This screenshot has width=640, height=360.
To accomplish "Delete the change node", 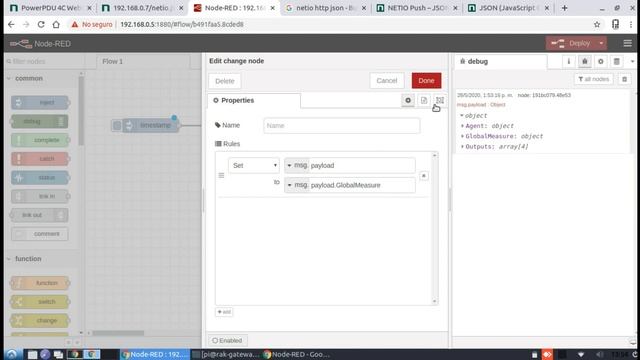I will pos(224,81).
